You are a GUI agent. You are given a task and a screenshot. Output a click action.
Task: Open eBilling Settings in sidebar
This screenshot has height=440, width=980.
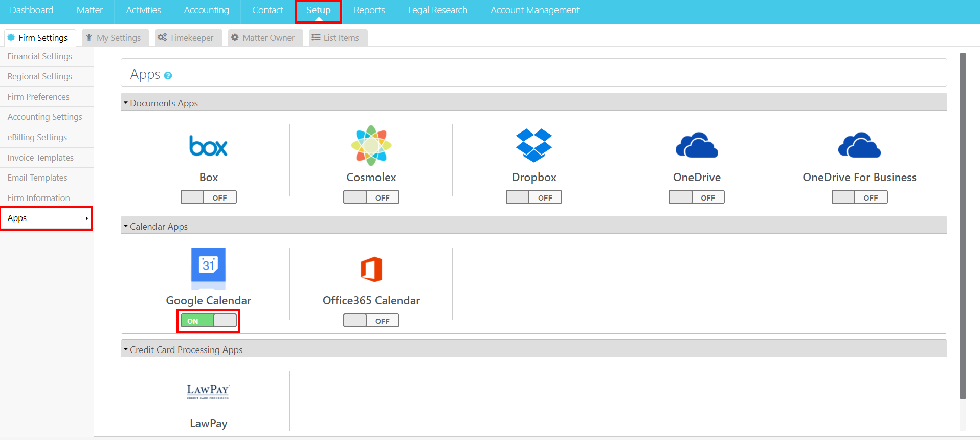point(47,137)
